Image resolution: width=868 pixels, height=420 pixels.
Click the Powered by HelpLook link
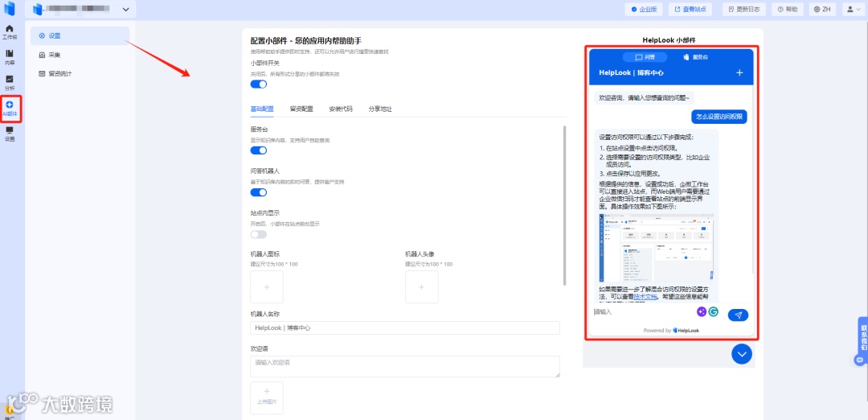coord(671,330)
